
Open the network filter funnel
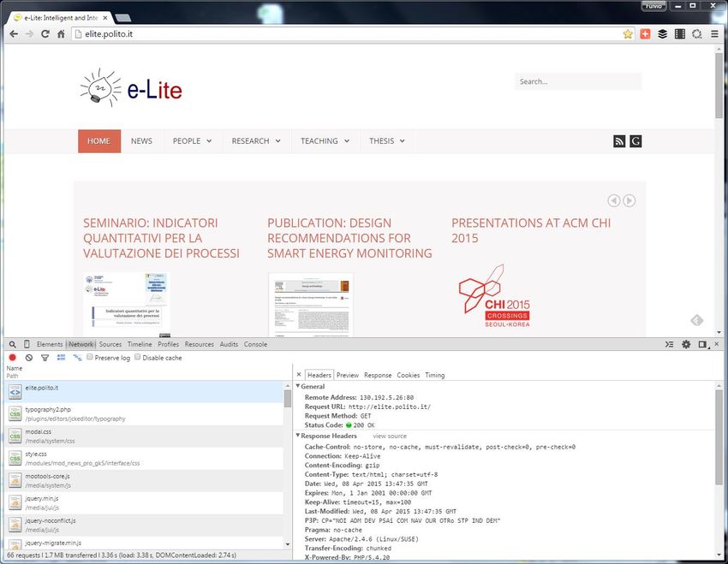(x=45, y=358)
